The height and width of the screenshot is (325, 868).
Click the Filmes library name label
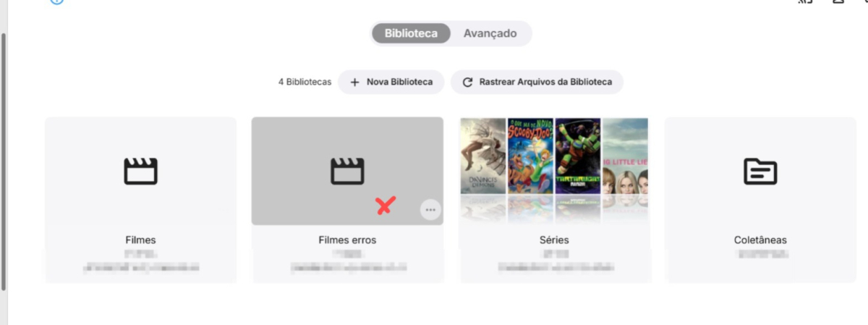pos(140,240)
